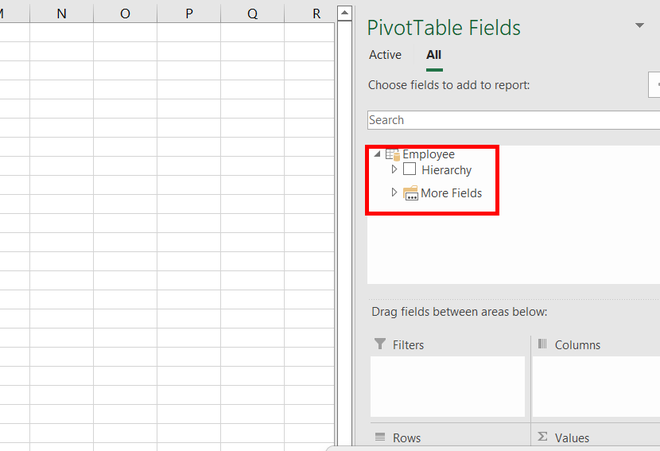Viewport: 660px width, 451px height.
Task: Click the Employee table icon
Action: click(x=392, y=154)
